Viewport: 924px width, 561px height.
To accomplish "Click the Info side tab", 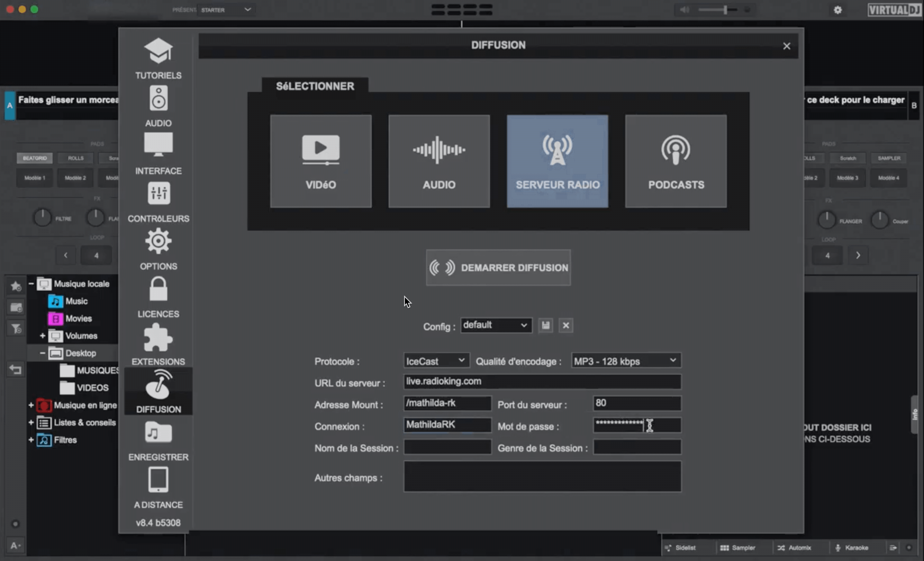I will (x=915, y=414).
